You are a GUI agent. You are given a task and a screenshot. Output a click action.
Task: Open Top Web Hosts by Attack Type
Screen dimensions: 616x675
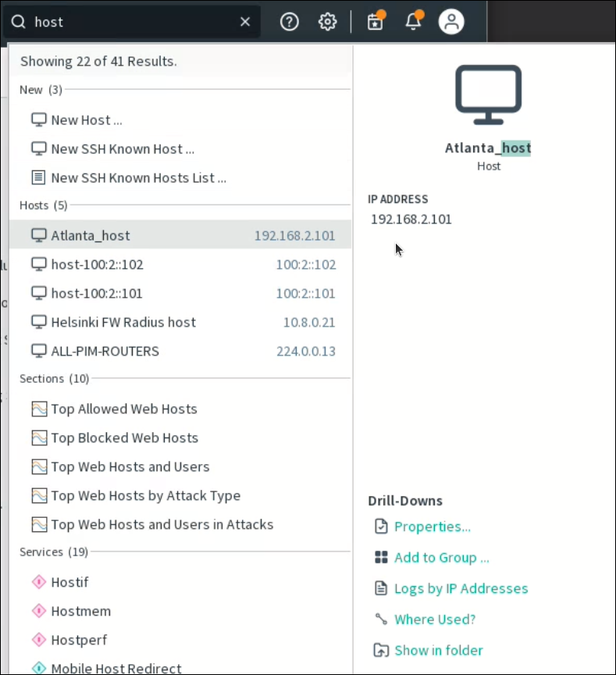pos(145,496)
